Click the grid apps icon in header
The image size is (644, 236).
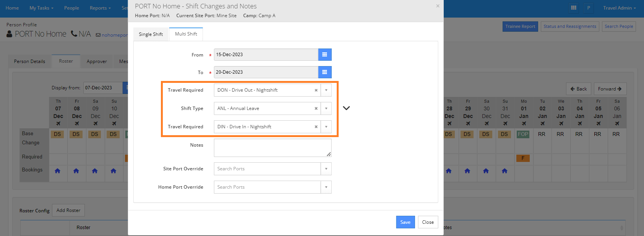[x=573, y=8]
